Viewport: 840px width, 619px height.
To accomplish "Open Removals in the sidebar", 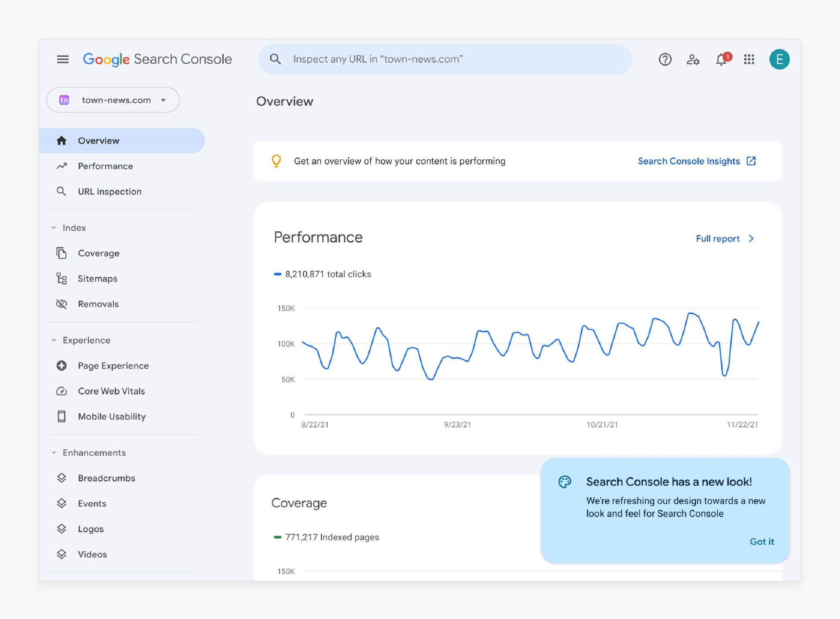I will [122, 304].
